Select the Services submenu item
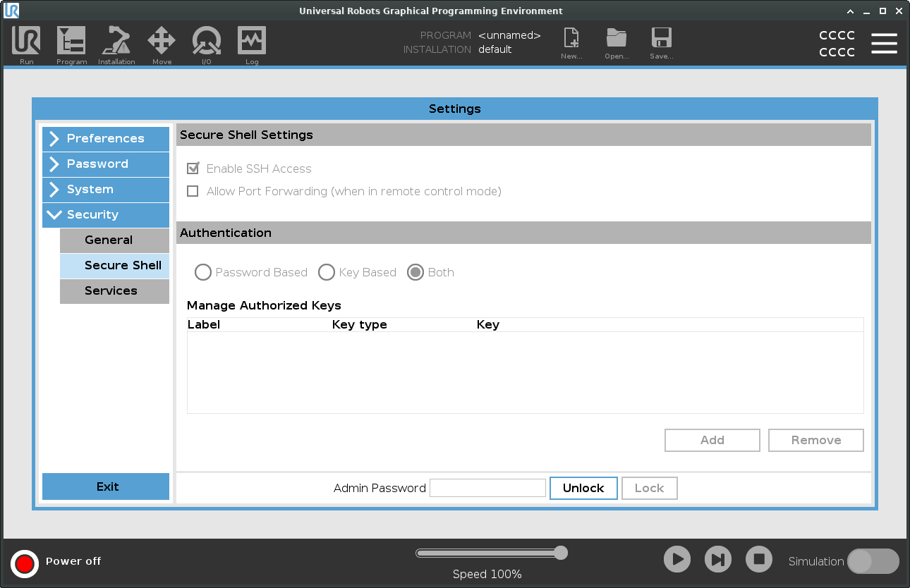Viewport: 910px width, 588px height. (x=114, y=291)
